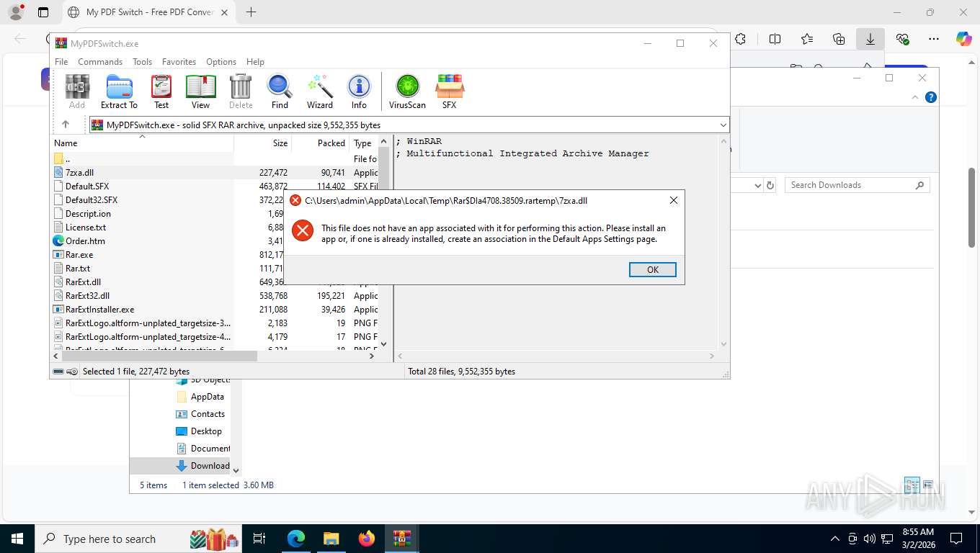Open WinRAR Favorites menu
Screen dimensions: 980x553
(x=179, y=62)
